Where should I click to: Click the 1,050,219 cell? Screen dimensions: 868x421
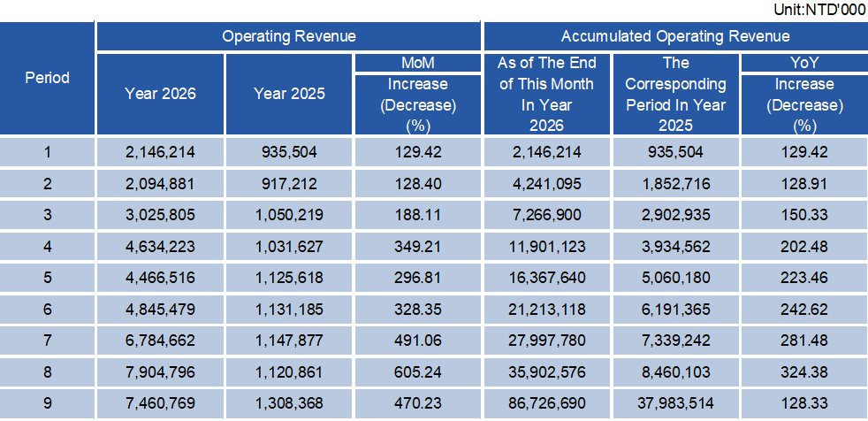point(290,215)
